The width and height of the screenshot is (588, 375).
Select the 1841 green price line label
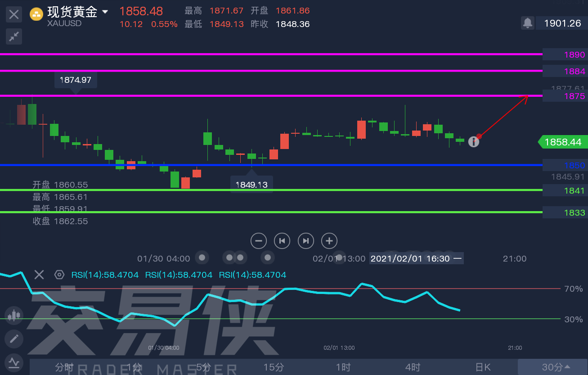(565, 190)
